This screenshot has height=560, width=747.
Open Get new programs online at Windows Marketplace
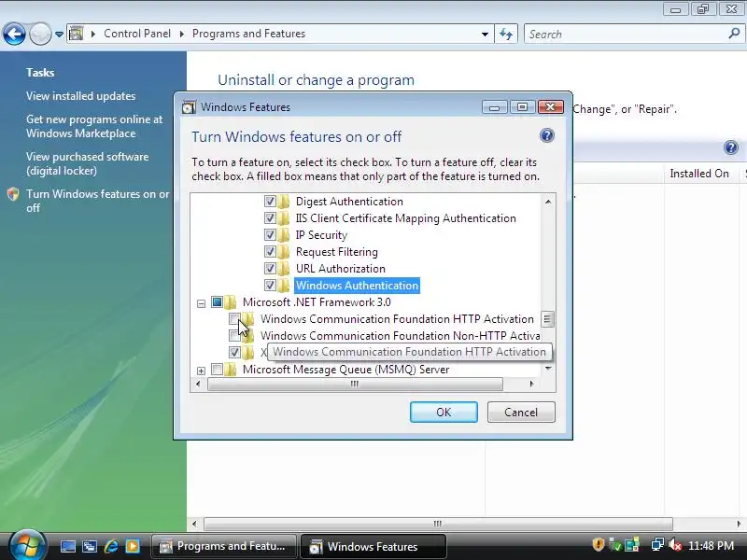(x=94, y=126)
